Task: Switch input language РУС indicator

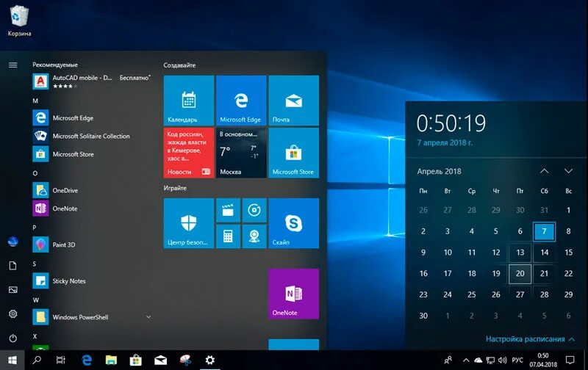Action: pyautogui.click(x=517, y=360)
